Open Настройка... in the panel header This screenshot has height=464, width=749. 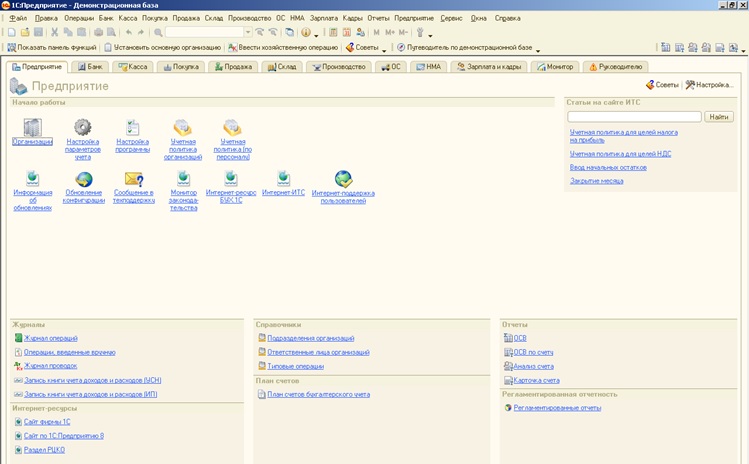point(709,85)
